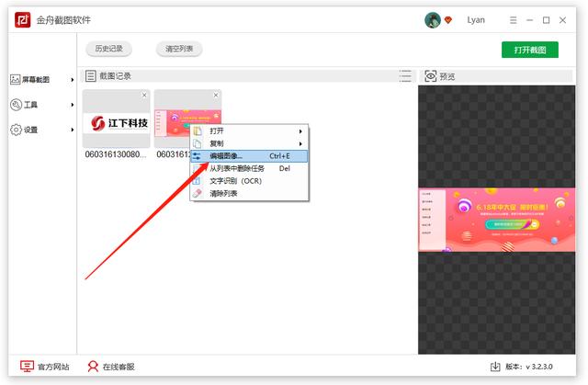
Task: Choose 打开 in the context menu
Action: coord(249,131)
